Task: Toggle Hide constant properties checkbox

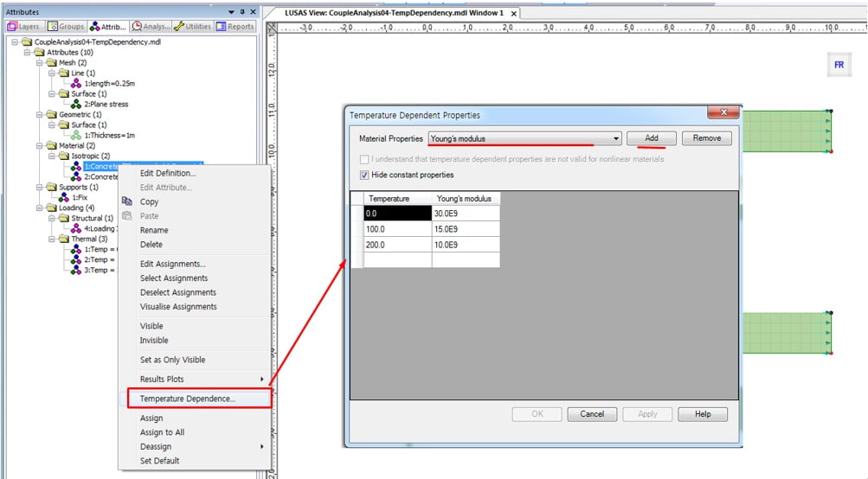Action: tap(364, 176)
